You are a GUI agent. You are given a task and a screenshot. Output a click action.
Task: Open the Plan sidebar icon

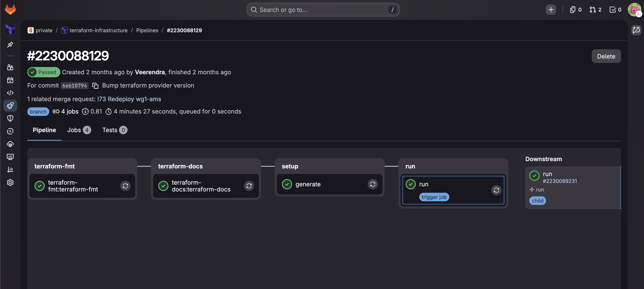click(10, 80)
